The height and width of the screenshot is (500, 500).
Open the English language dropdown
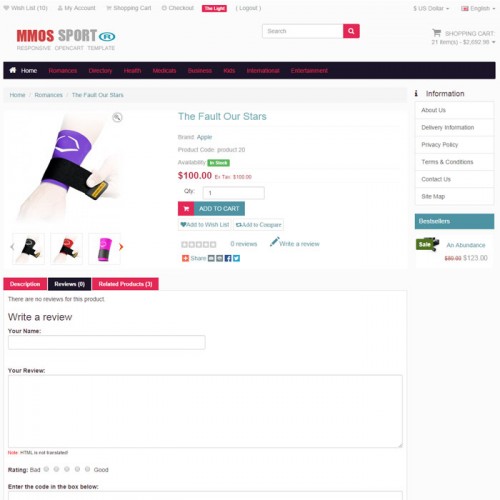click(478, 8)
